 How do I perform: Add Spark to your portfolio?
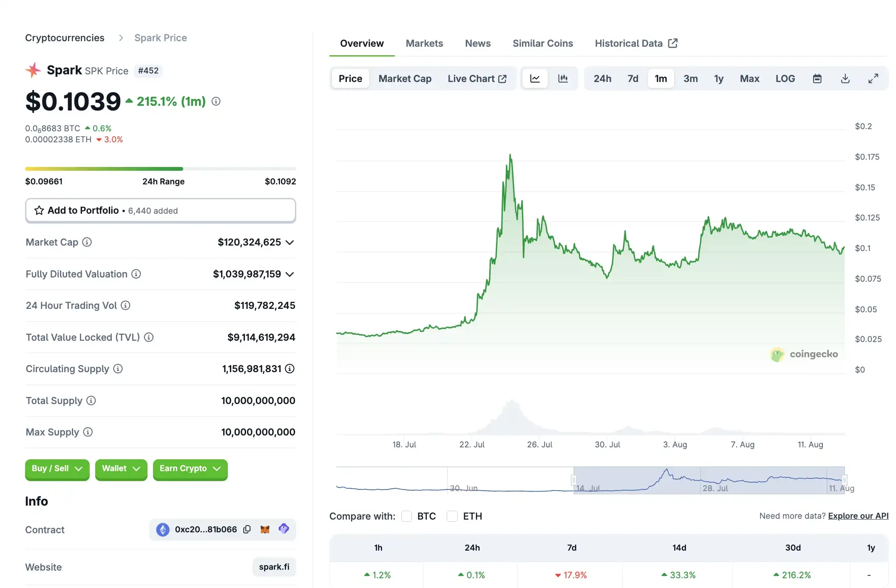pos(160,210)
